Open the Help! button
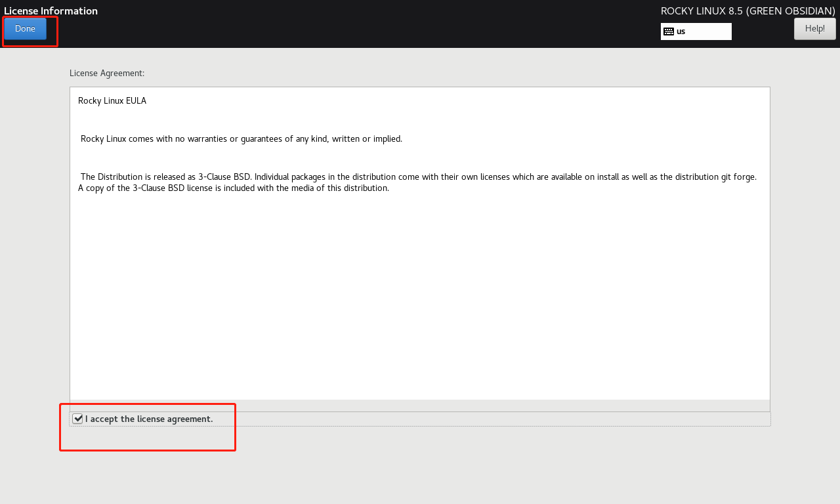This screenshot has height=504, width=840. tap(814, 29)
